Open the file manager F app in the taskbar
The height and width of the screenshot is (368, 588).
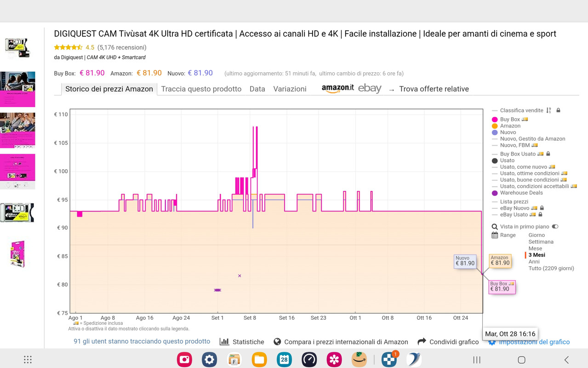pos(234,360)
